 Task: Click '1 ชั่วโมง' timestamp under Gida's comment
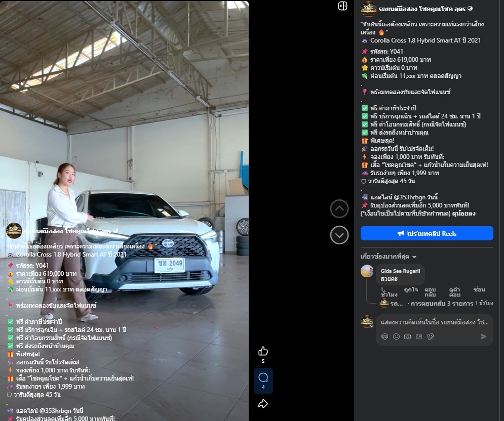[389, 292]
